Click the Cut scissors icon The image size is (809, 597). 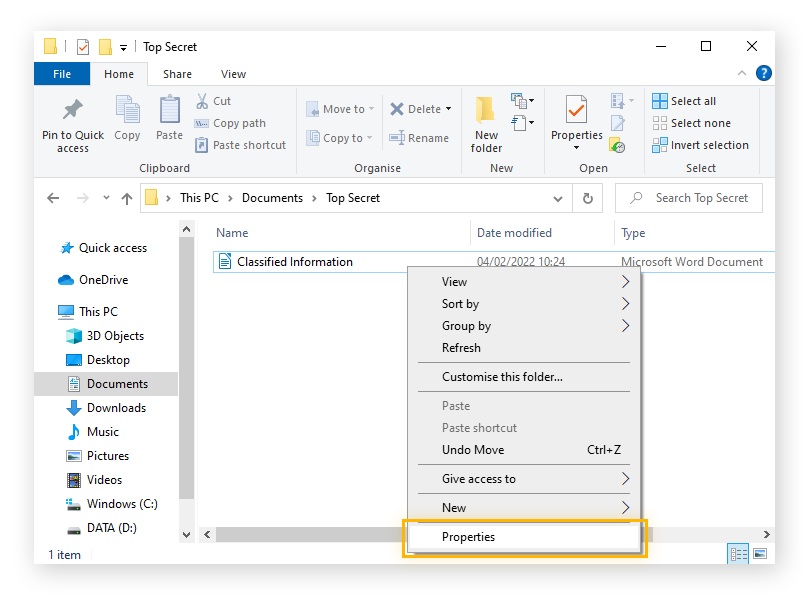tap(202, 101)
